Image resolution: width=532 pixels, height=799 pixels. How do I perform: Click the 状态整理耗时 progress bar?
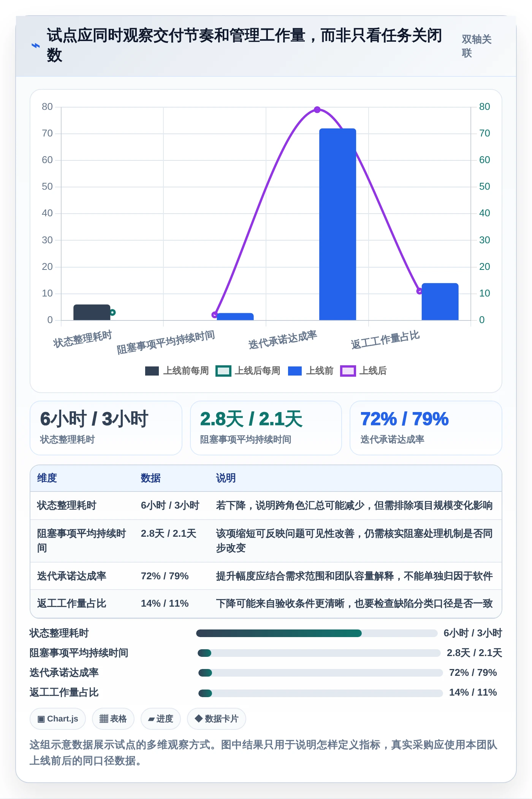click(x=317, y=633)
